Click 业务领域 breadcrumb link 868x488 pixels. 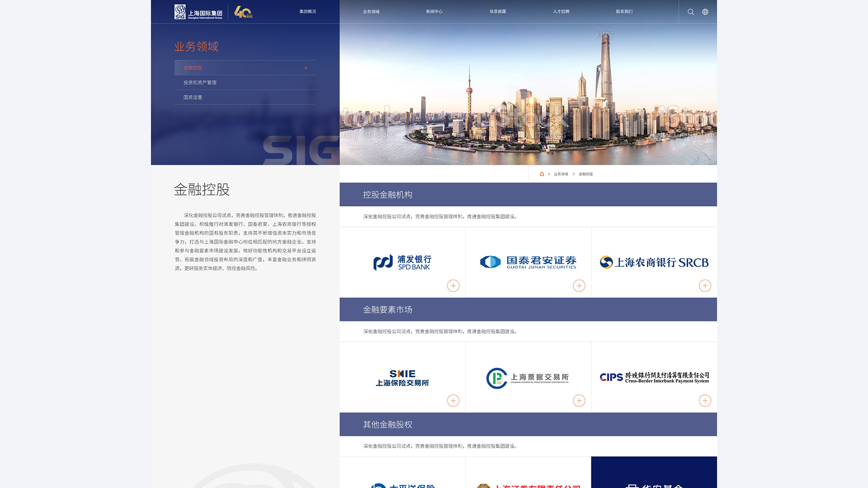pos(561,174)
